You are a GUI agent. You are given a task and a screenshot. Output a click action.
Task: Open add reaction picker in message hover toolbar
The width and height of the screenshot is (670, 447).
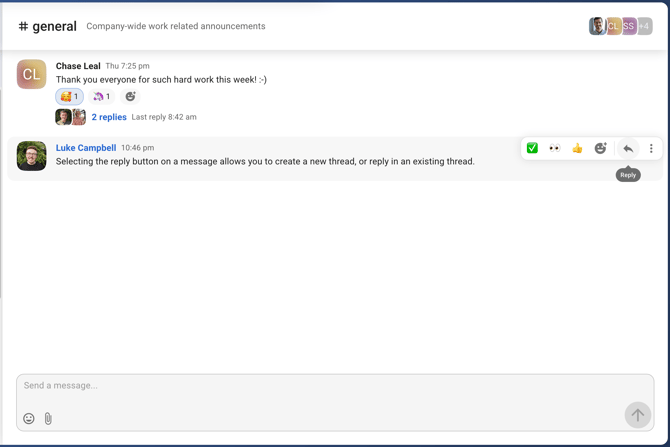(601, 149)
